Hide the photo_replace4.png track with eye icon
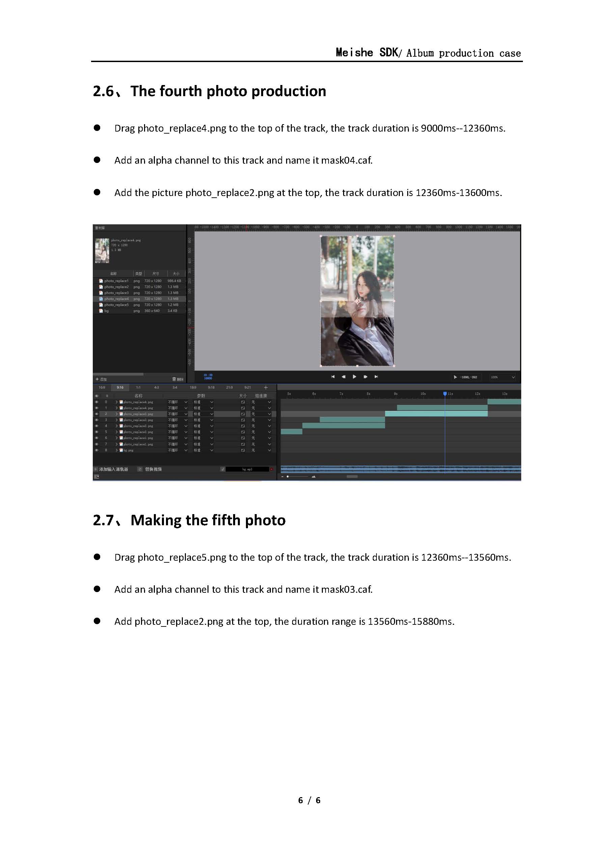Image resolution: width=614 pixels, height=868 pixels. pos(96,402)
